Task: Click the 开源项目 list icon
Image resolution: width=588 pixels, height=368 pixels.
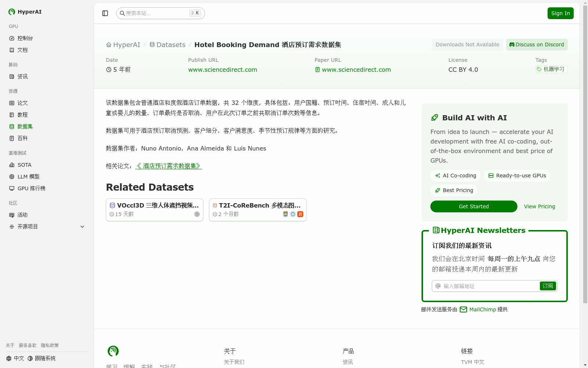Action: click(12, 227)
